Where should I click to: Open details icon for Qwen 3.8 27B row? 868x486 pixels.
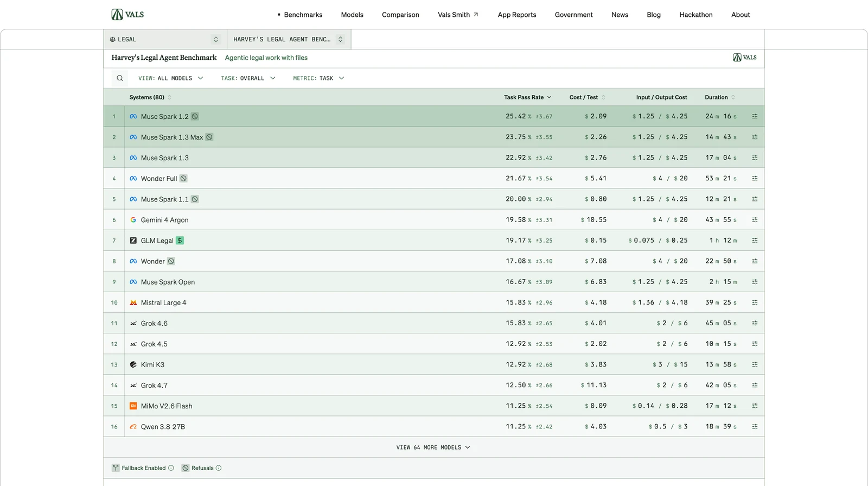pos(755,427)
